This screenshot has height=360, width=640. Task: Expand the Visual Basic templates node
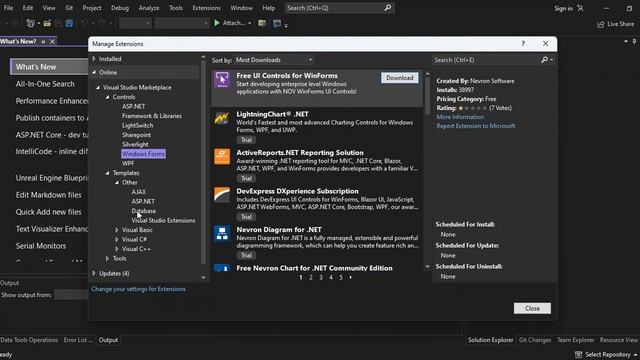tap(117, 230)
